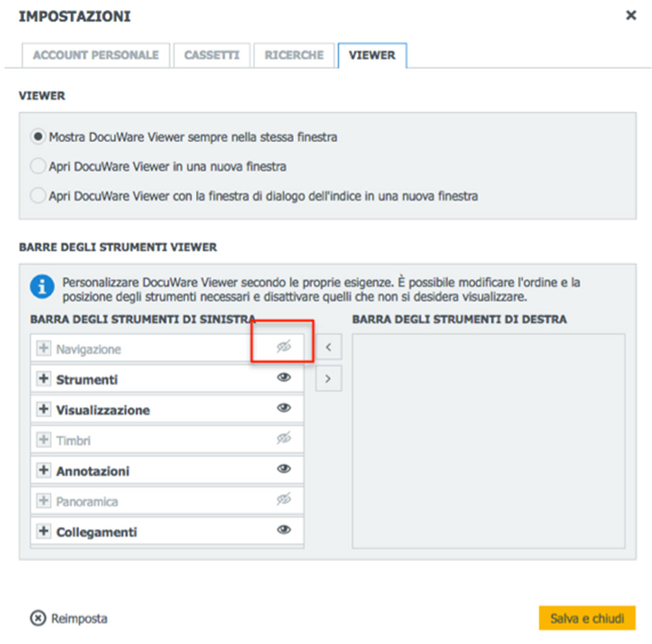Expand the Annotazioni group plus icon

coord(43,470)
